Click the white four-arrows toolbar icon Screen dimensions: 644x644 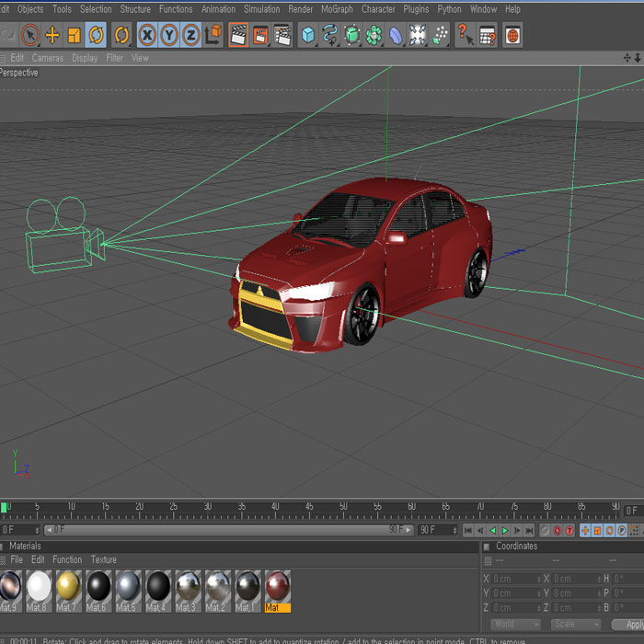418,35
